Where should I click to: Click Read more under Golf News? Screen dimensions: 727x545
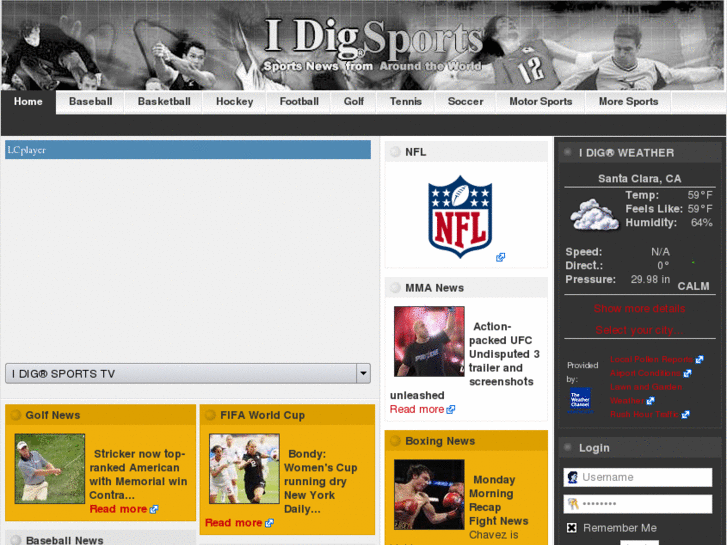click(118, 509)
